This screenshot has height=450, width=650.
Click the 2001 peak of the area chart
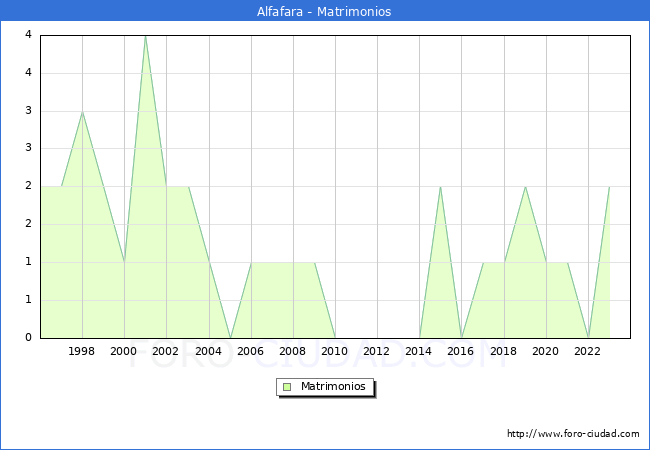pos(145,36)
